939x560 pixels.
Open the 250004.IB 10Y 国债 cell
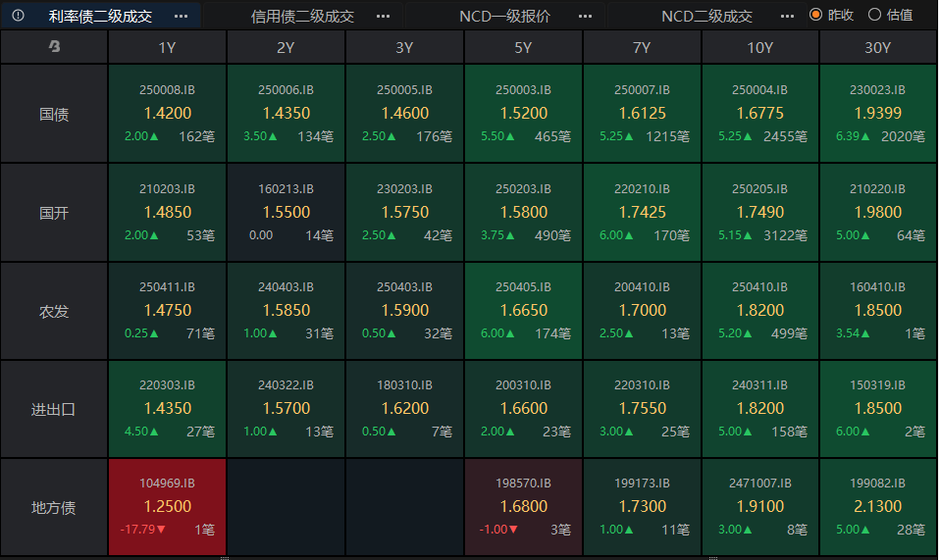760,114
